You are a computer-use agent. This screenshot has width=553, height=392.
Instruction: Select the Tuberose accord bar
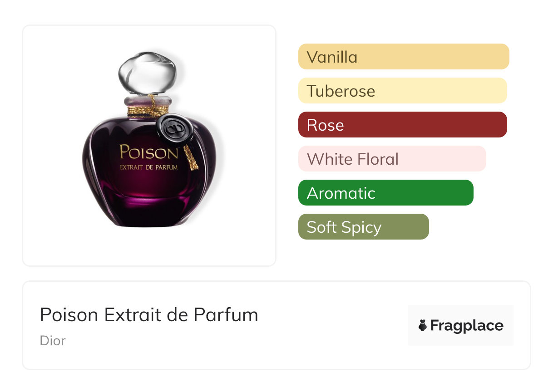(403, 91)
